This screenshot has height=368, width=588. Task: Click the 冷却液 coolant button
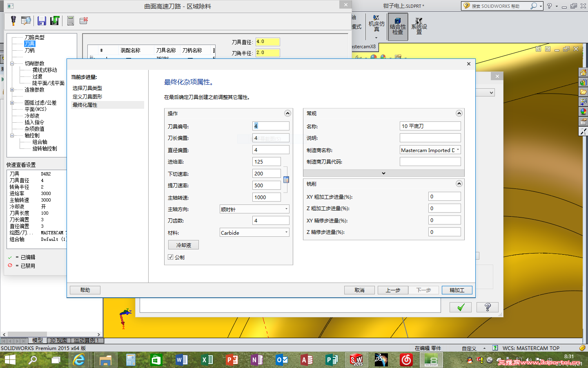pyautogui.click(x=183, y=245)
